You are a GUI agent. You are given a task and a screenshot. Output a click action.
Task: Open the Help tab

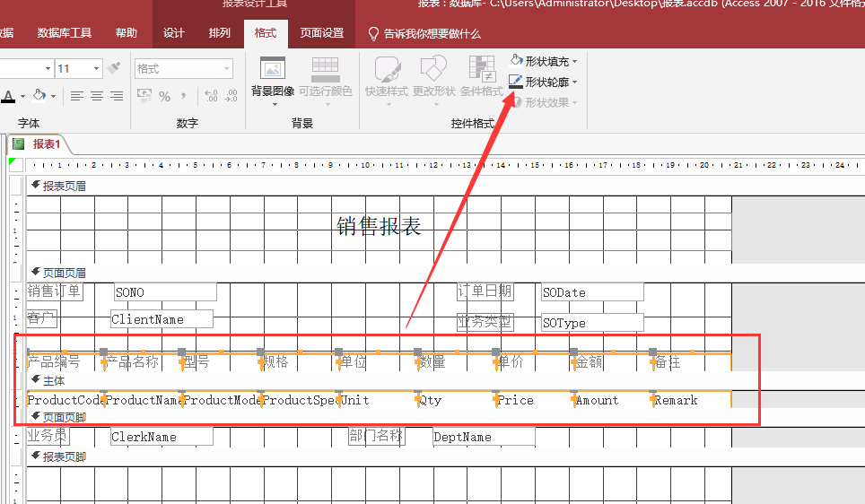click(x=127, y=33)
